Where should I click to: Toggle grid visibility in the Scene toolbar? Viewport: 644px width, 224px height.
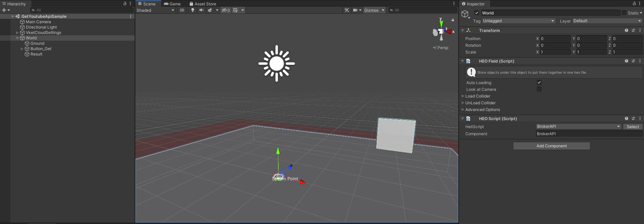point(236,10)
